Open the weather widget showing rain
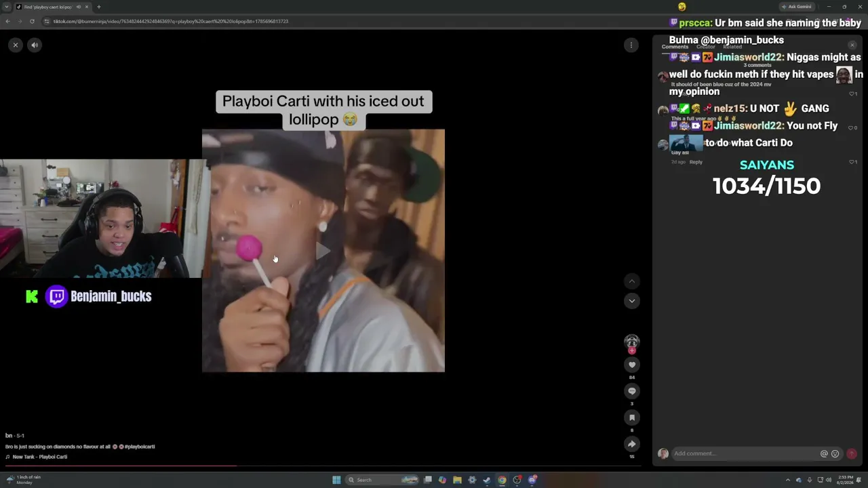The height and width of the screenshot is (488, 868). [23, 480]
